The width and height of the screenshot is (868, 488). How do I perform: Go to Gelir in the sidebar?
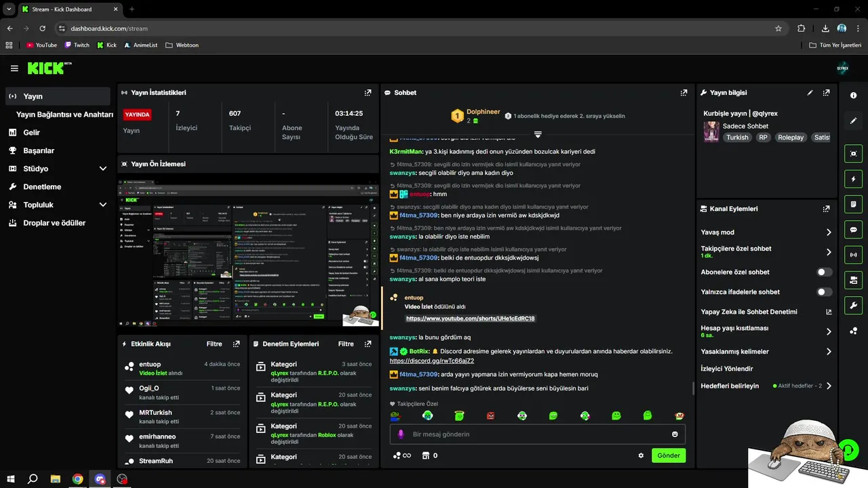[31, 133]
